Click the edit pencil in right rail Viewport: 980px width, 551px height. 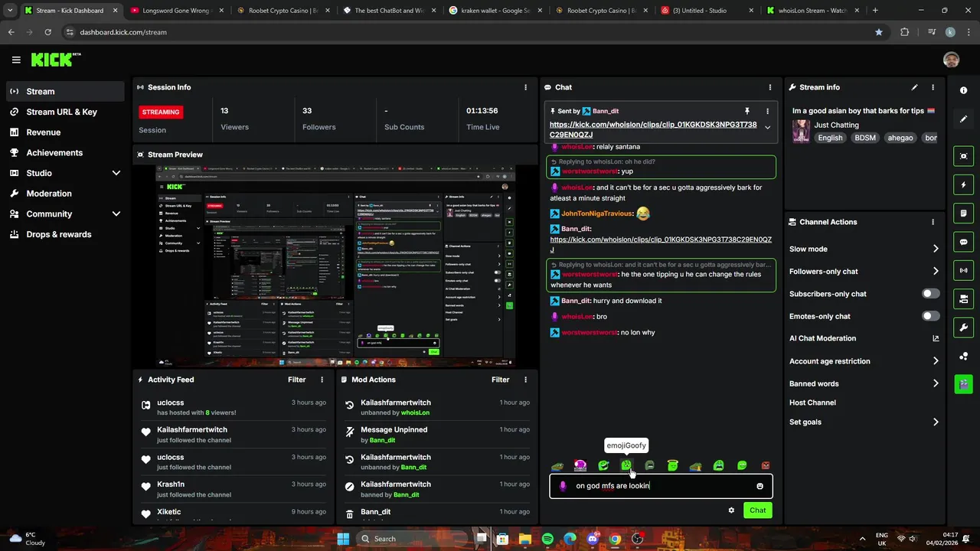coord(963,119)
